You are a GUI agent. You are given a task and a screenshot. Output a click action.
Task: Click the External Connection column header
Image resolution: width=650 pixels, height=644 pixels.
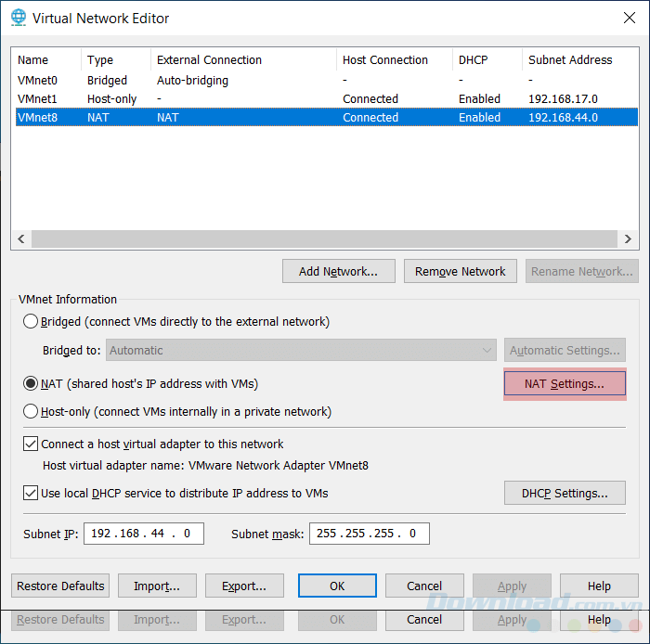click(x=243, y=59)
